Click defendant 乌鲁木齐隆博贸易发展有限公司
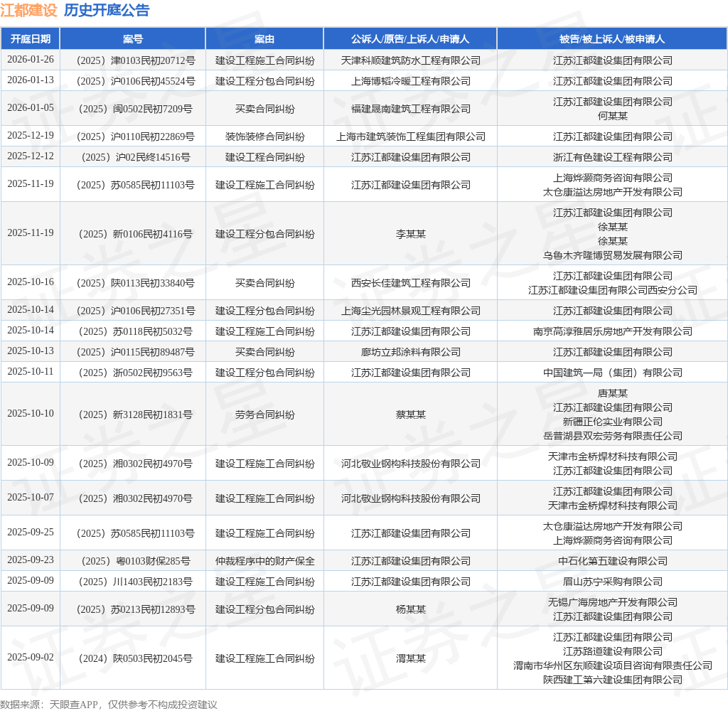 coord(612,255)
